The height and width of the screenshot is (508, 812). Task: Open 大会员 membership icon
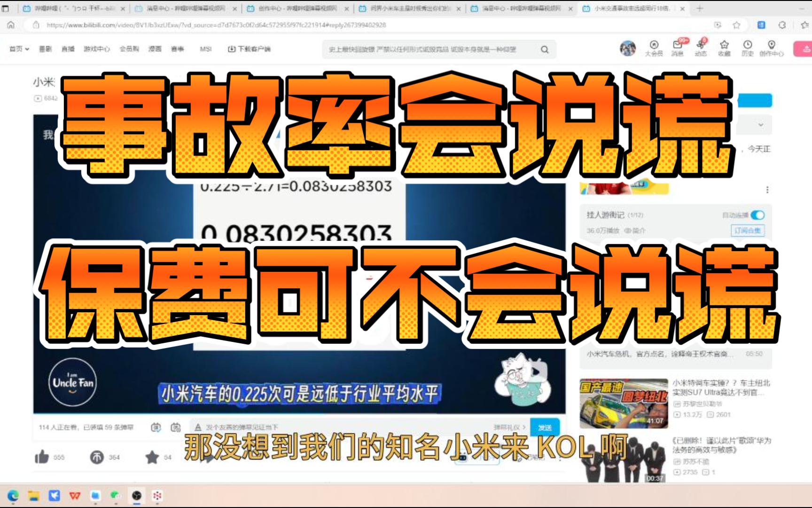(654, 48)
